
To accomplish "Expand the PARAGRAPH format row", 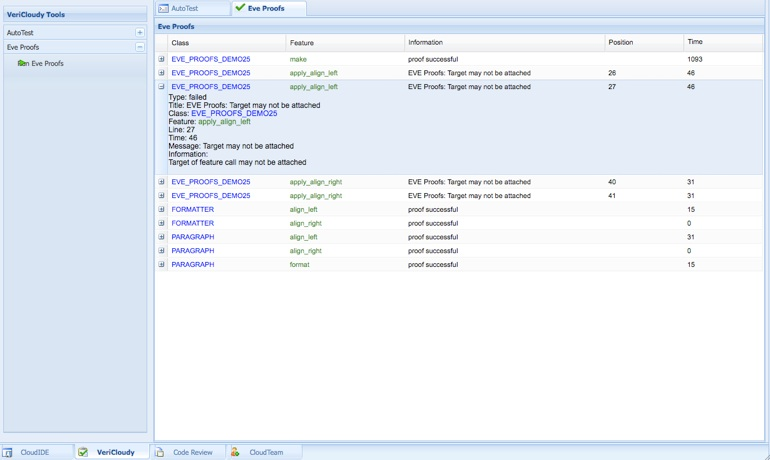I will (x=161, y=264).
